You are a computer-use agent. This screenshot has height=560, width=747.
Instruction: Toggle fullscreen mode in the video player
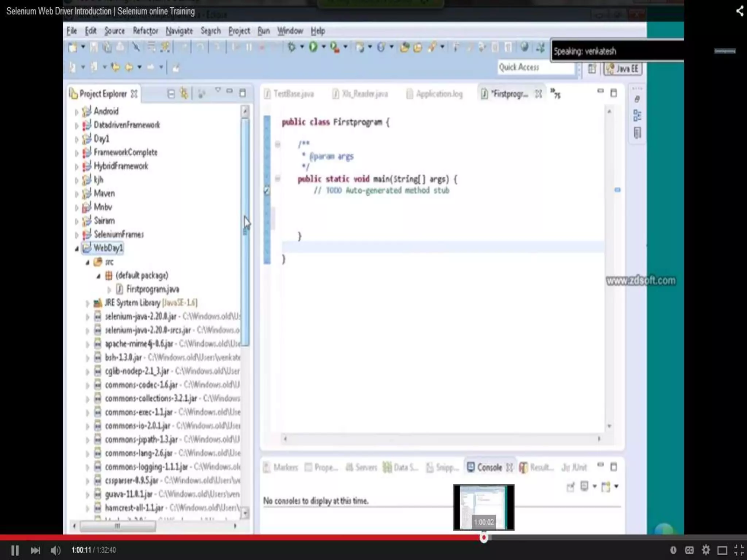tap(739, 550)
